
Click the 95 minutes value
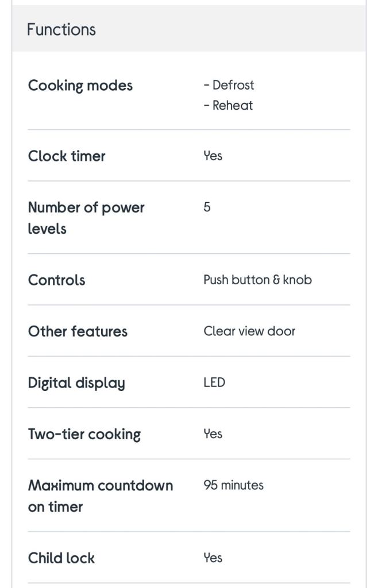pyautogui.click(x=234, y=485)
